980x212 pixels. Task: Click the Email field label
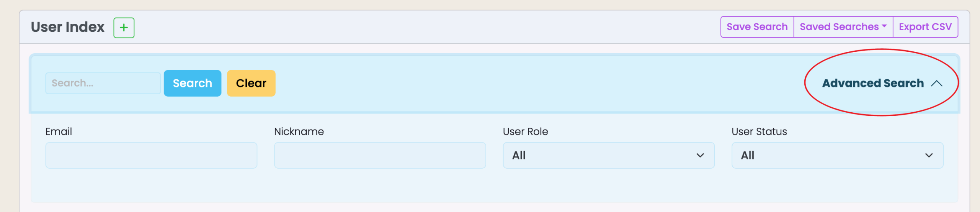click(x=59, y=131)
